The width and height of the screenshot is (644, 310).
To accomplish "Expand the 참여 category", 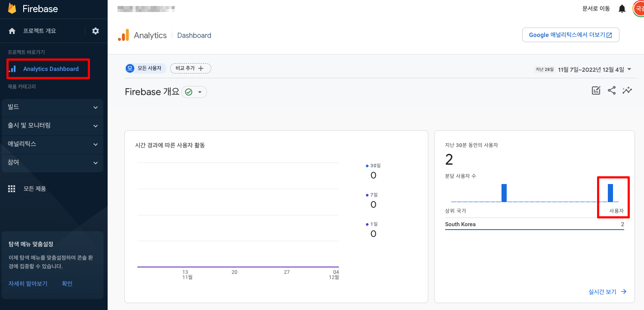I will click(53, 163).
